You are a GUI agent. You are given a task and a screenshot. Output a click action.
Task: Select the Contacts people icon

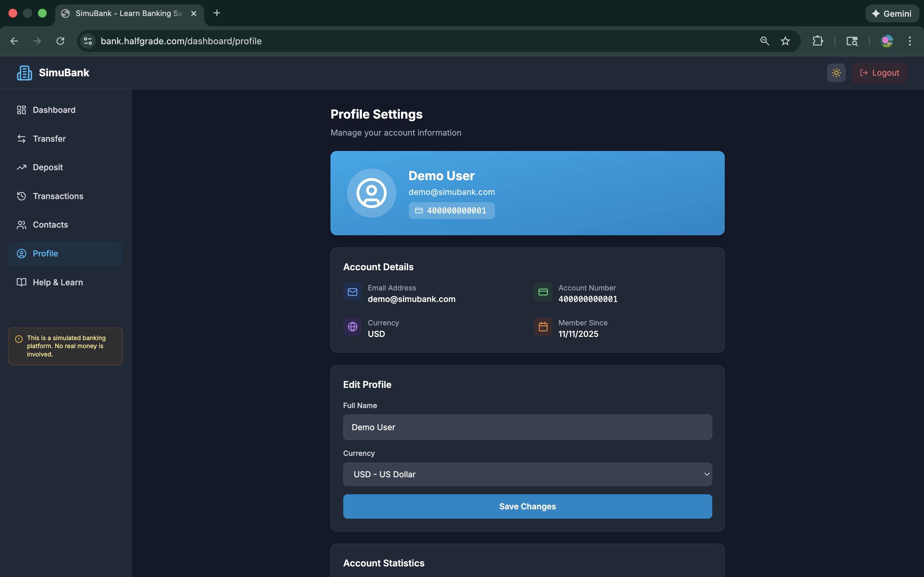click(21, 225)
